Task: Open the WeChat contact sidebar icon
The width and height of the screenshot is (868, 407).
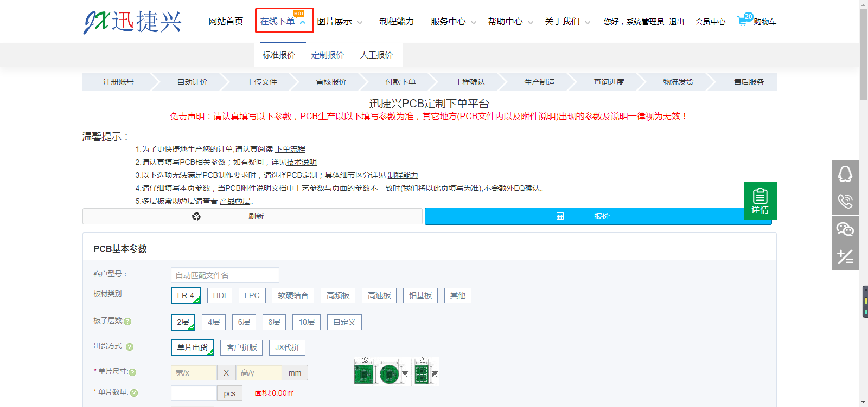Action: tap(845, 229)
